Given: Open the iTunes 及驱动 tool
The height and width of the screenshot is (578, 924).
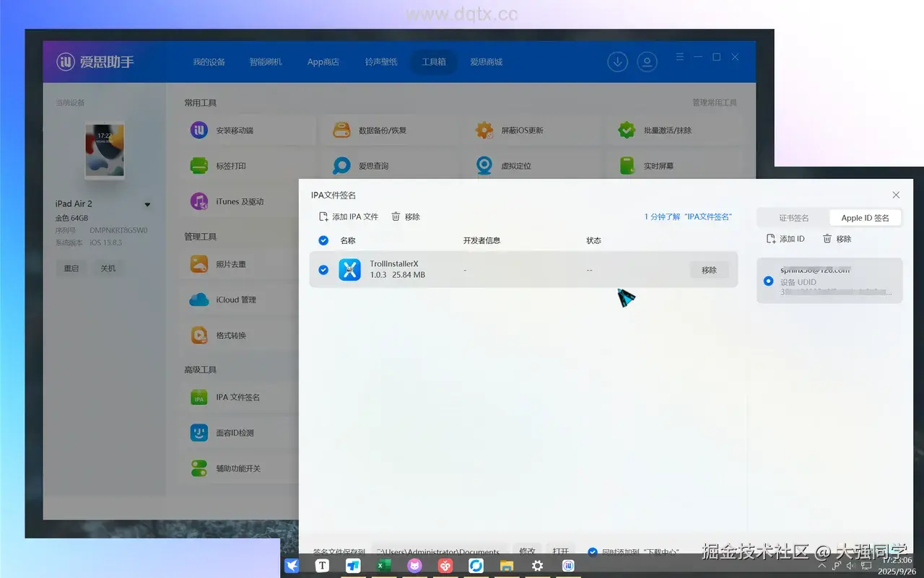Looking at the screenshot, I should click(x=240, y=201).
